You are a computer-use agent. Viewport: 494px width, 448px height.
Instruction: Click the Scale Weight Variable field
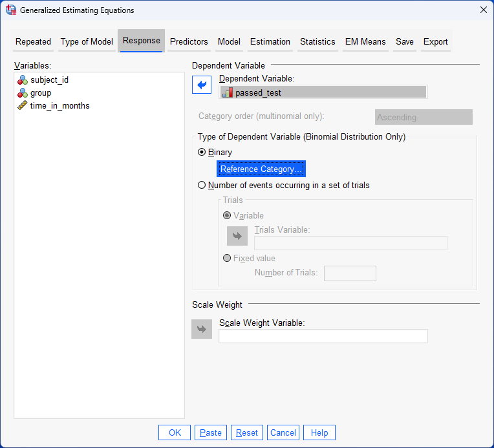click(x=323, y=336)
